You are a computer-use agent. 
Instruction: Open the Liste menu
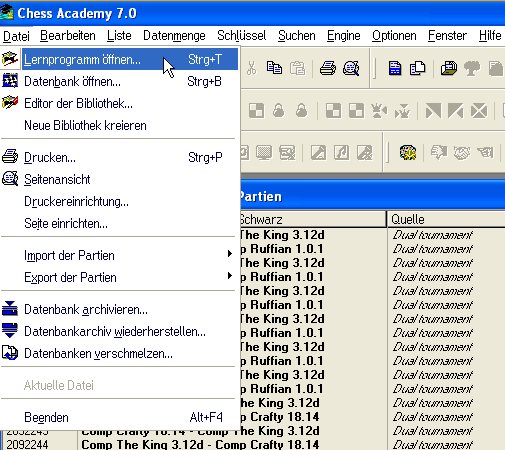pos(119,36)
